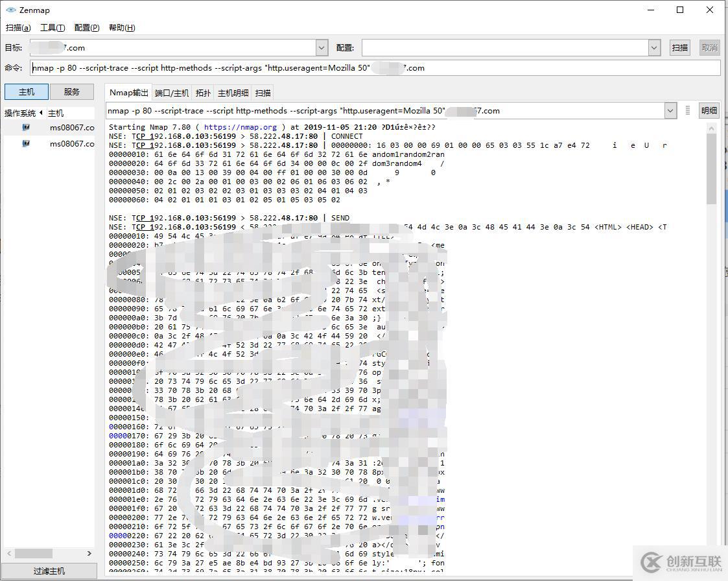This screenshot has width=728, height=581.
Task: Open the 帮助(H) menu
Action: tap(122, 28)
